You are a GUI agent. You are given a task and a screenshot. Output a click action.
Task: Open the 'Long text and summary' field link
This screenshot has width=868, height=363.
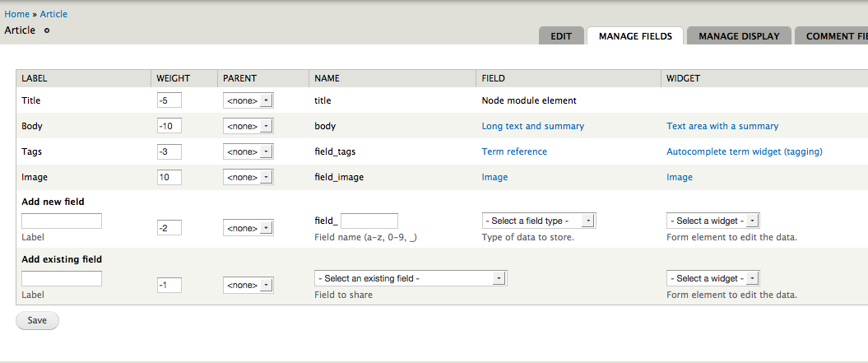coord(532,126)
